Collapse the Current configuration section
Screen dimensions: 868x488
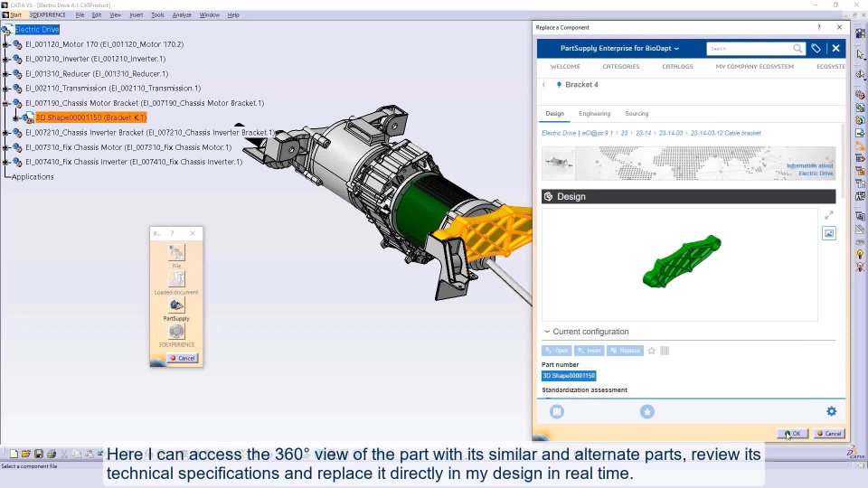tap(547, 332)
